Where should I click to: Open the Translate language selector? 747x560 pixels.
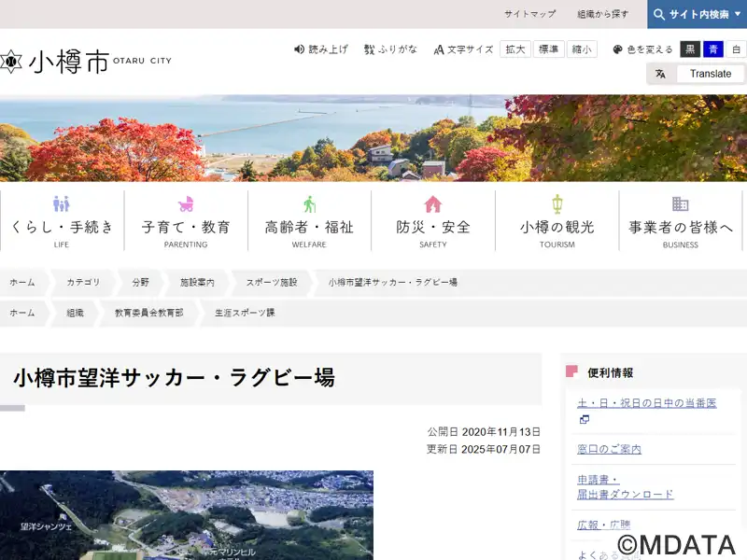[710, 74]
